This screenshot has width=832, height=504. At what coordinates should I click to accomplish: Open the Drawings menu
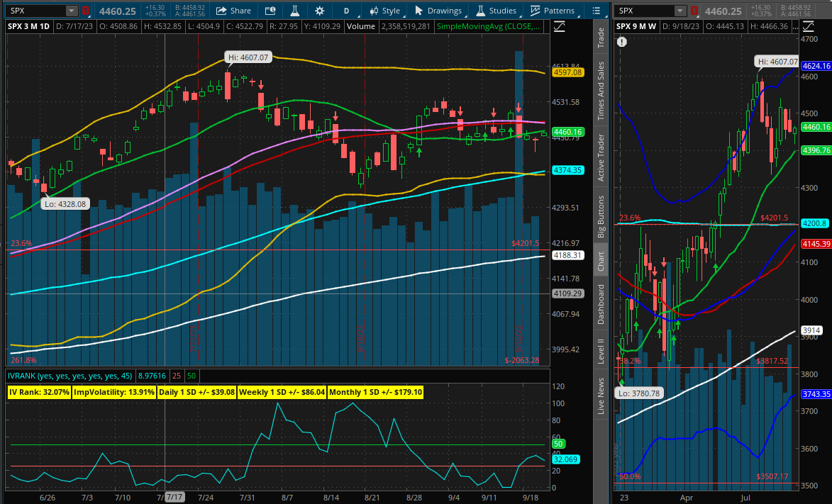tap(438, 11)
